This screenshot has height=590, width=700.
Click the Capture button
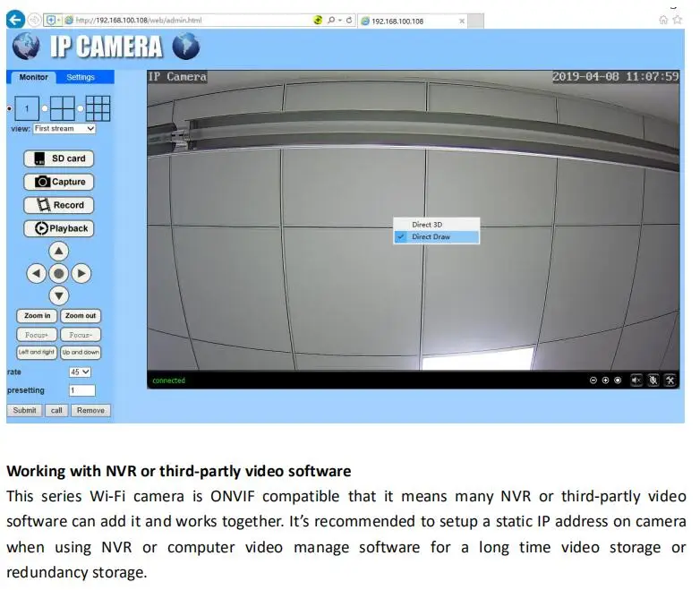[x=58, y=182]
